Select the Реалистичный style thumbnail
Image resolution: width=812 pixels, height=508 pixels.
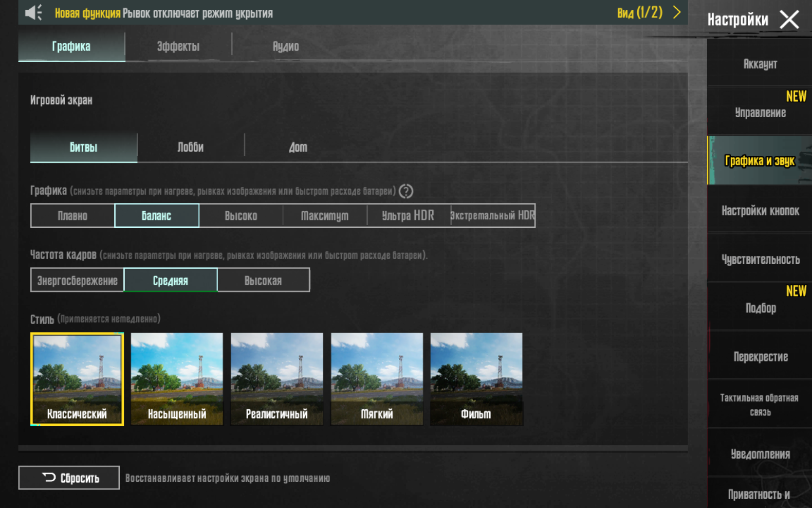277,378
